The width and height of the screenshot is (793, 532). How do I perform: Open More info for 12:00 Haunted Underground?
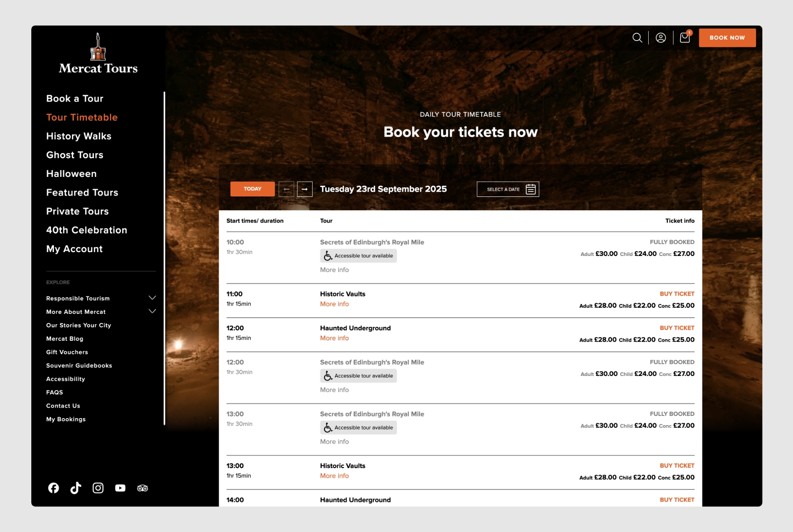[x=334, y=338]
